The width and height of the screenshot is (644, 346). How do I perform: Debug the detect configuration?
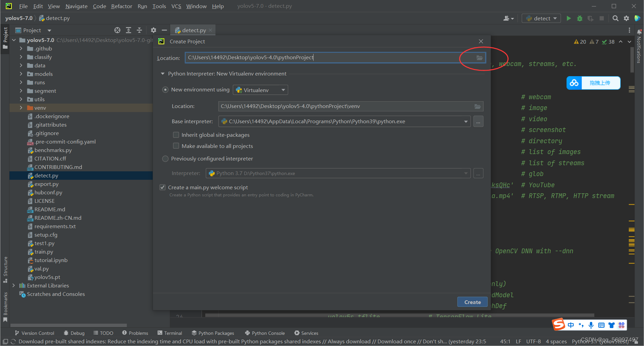[579, 18]
